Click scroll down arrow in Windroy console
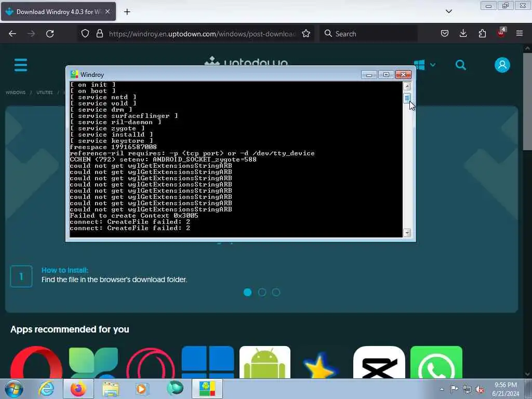 coord(407,233)
